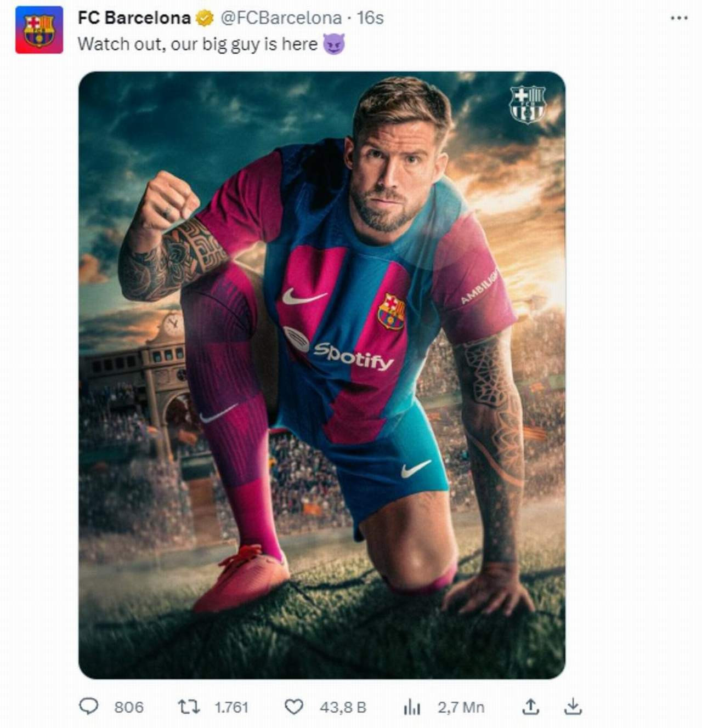Click the purple devil emoji in the tweet
This screenshot has width=702, height=728.
click(334, 44)
